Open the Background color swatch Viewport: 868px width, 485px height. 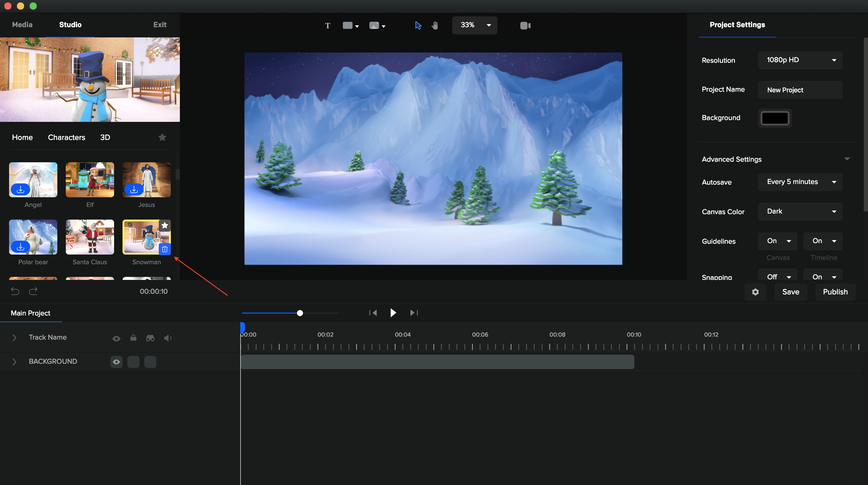coord(775,118)
